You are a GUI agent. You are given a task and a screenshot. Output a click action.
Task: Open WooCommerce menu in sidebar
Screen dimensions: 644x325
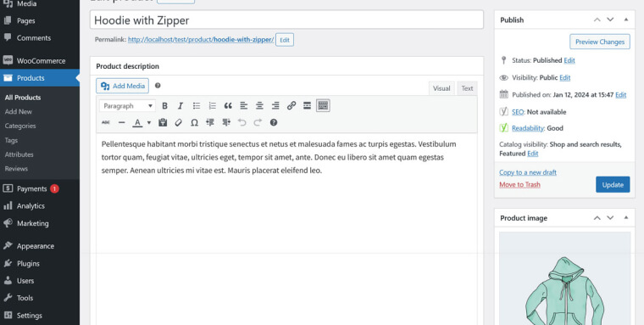click(40, 60)
